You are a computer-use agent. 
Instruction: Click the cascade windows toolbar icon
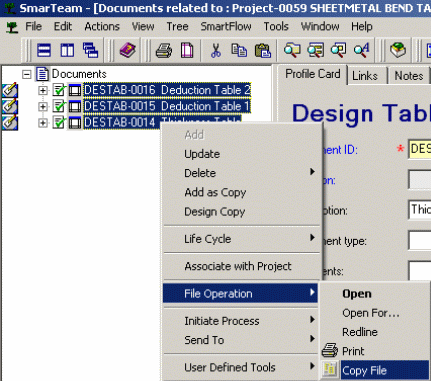coord(90,51)
